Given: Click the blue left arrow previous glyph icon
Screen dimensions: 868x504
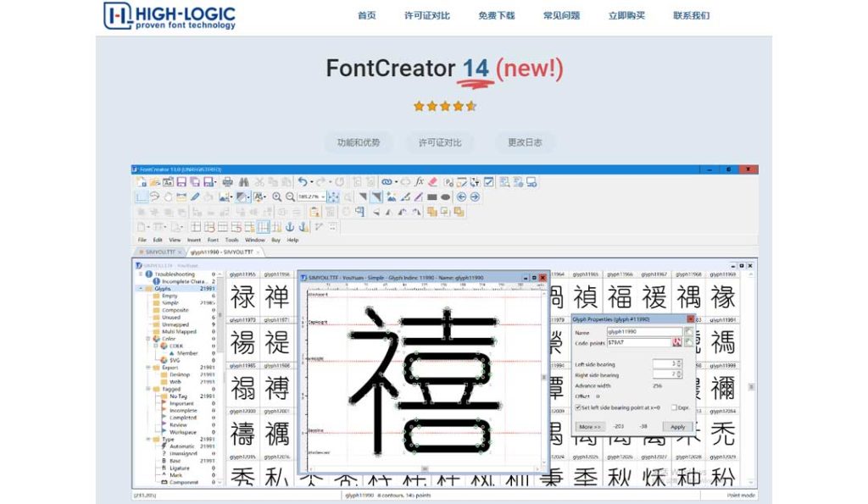Looking at the screenshot, I should point(461,197).
